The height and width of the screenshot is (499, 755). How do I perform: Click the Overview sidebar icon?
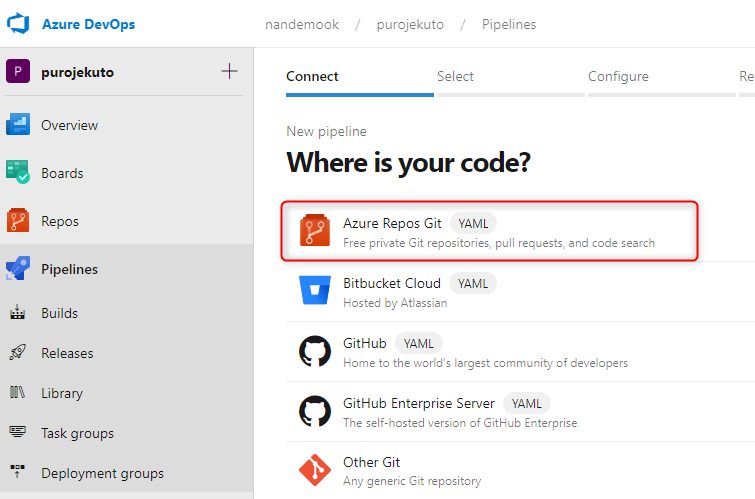point(18,124)
